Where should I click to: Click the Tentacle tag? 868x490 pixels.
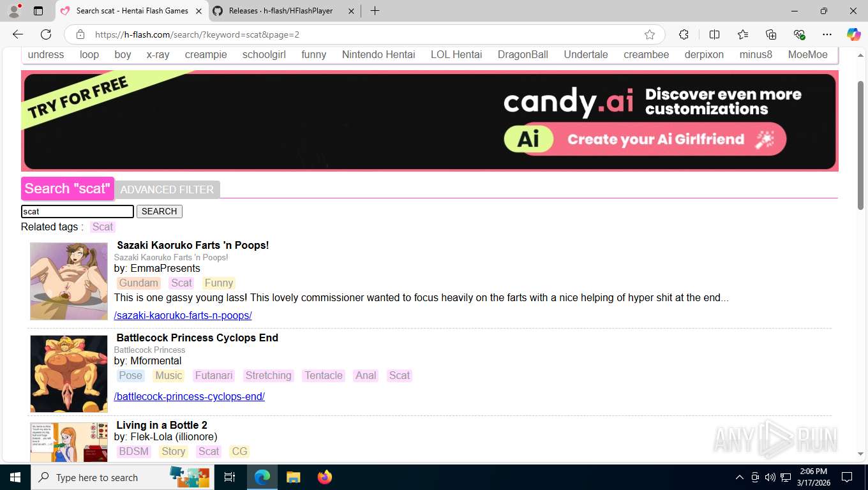pyautogui.click(x=324, y=376)
